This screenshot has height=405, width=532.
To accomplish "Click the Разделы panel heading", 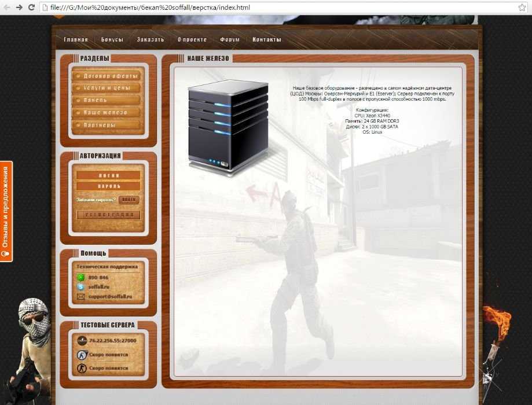I will tap(95, 58).
